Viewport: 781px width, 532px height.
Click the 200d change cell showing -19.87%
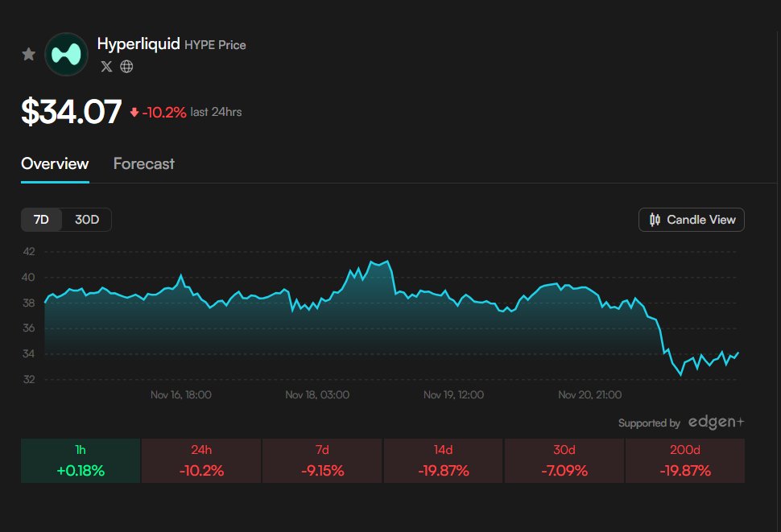pos(684,459)
